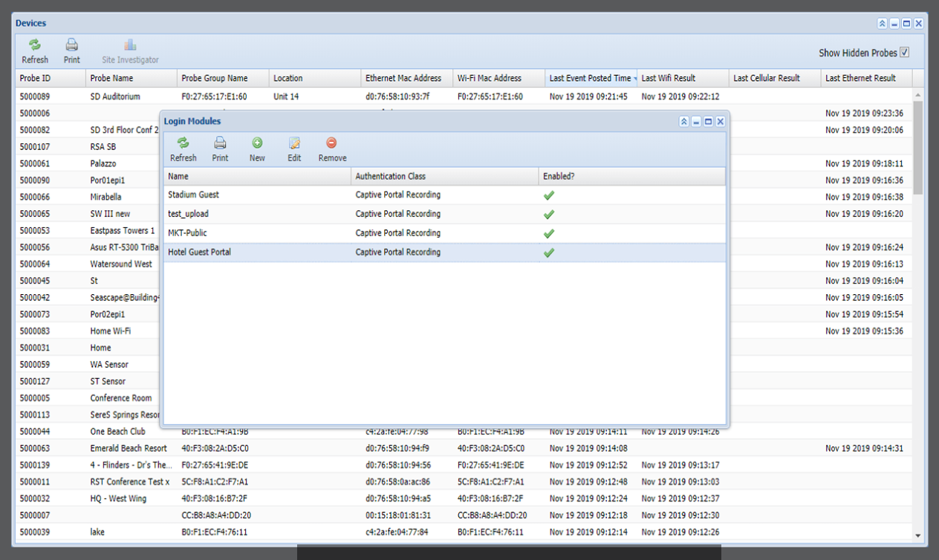Sort by Probe ID column header
This screenshot has width=939, height=560.
(51, 78)
